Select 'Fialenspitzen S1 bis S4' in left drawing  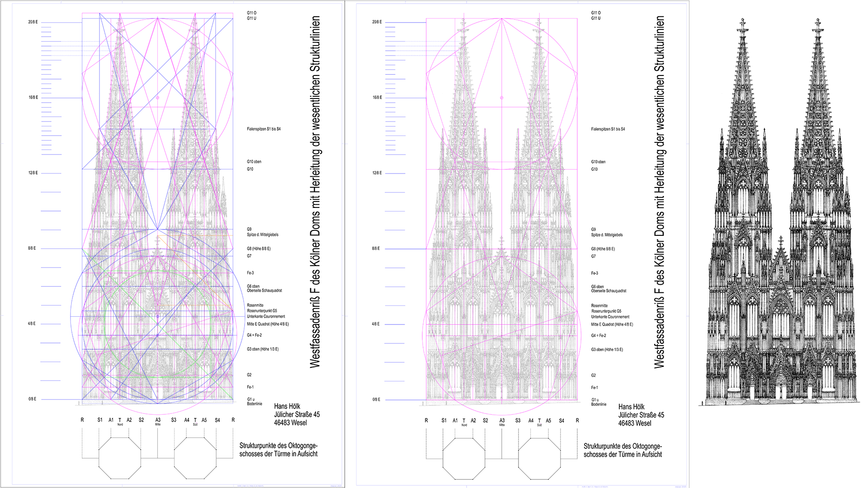264,129
